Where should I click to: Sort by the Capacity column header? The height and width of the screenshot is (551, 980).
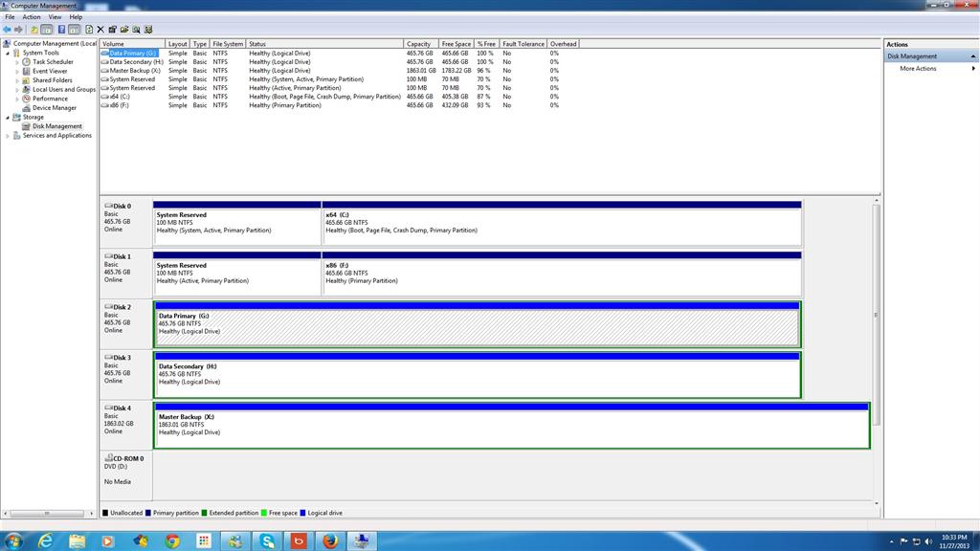coord(421,44)
